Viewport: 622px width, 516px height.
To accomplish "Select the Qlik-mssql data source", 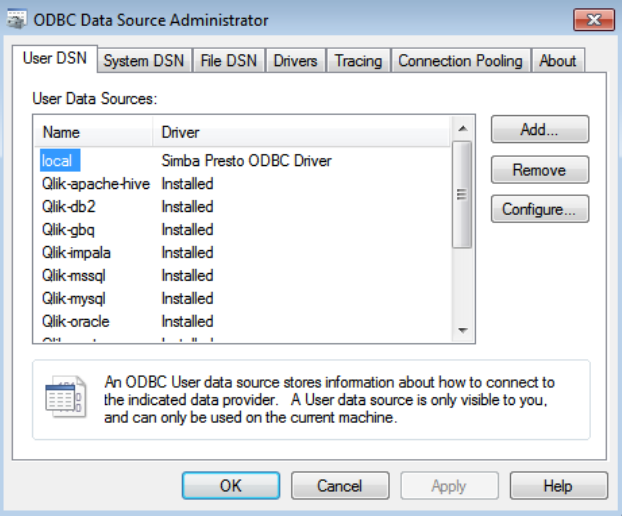I will coord(74,276).
